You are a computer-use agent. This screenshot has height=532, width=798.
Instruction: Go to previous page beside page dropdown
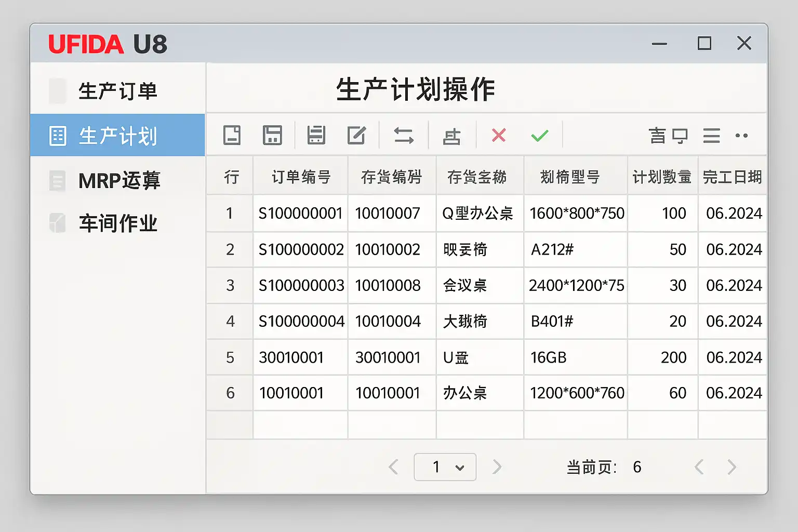pos(394,467)
